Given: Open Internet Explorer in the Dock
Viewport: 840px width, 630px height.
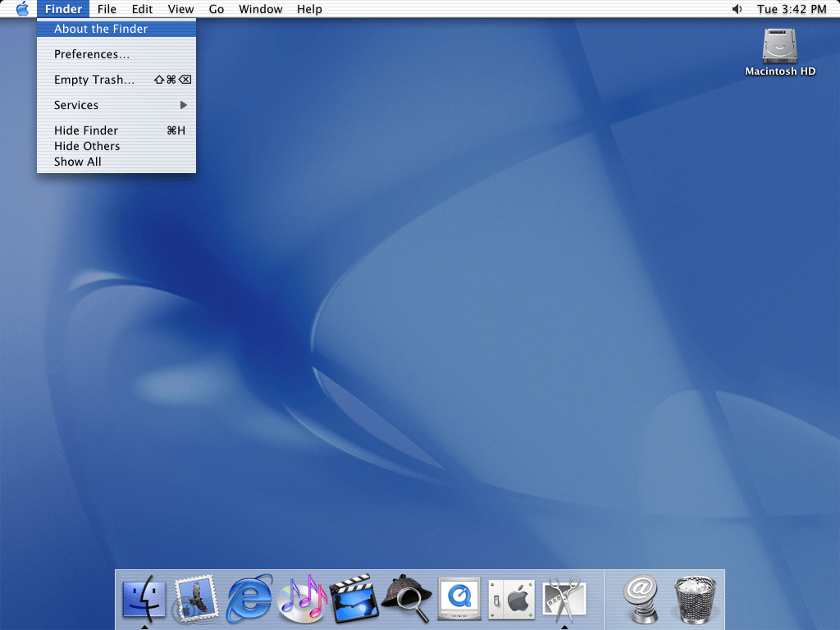Looking at the screenshot, I should 249,600.
